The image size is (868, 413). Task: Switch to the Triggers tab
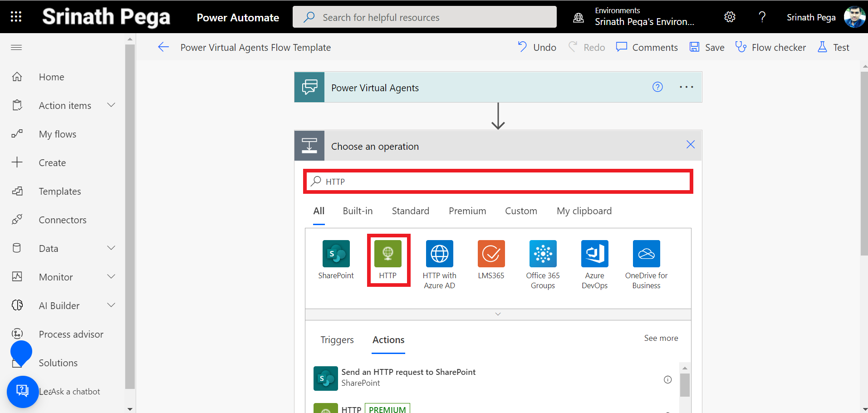pos(337,340)
